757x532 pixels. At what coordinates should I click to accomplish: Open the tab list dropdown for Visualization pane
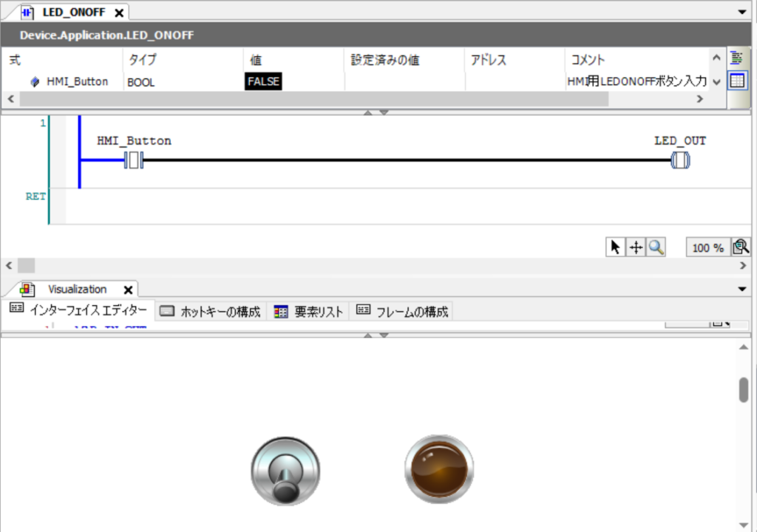(742, 290)
